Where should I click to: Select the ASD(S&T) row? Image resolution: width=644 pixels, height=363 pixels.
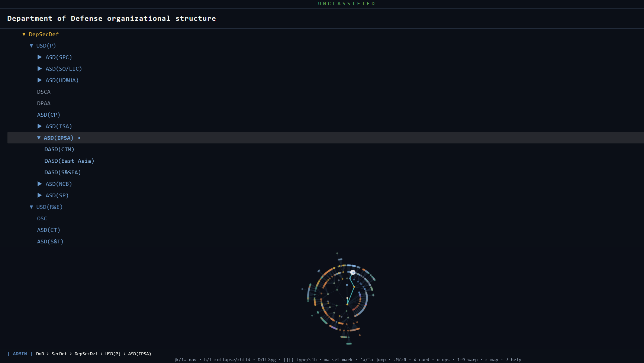(x=326, y=242)
